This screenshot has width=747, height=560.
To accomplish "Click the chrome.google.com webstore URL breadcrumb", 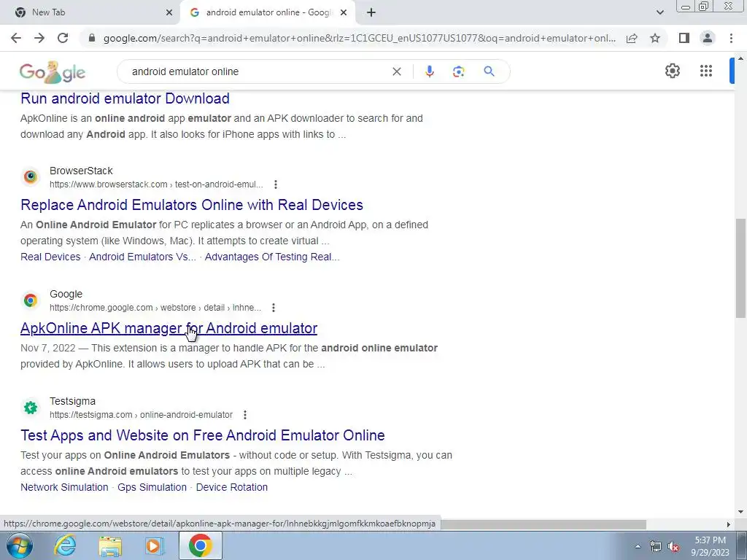I will (155, 308).
